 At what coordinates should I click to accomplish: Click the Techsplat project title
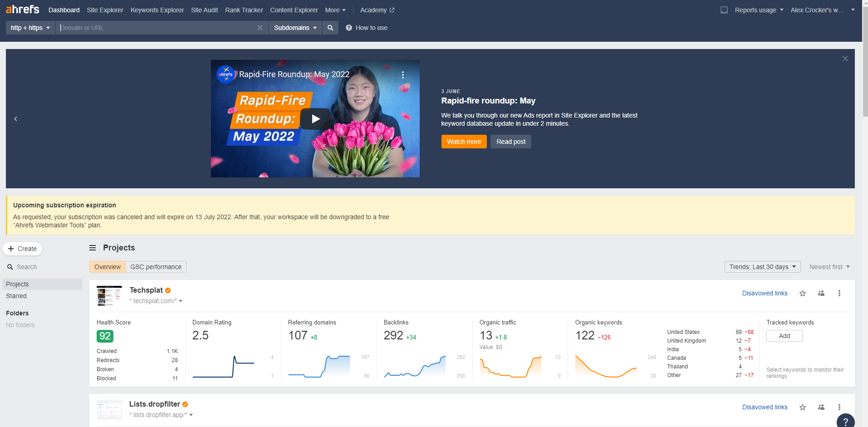pos(146,290)
